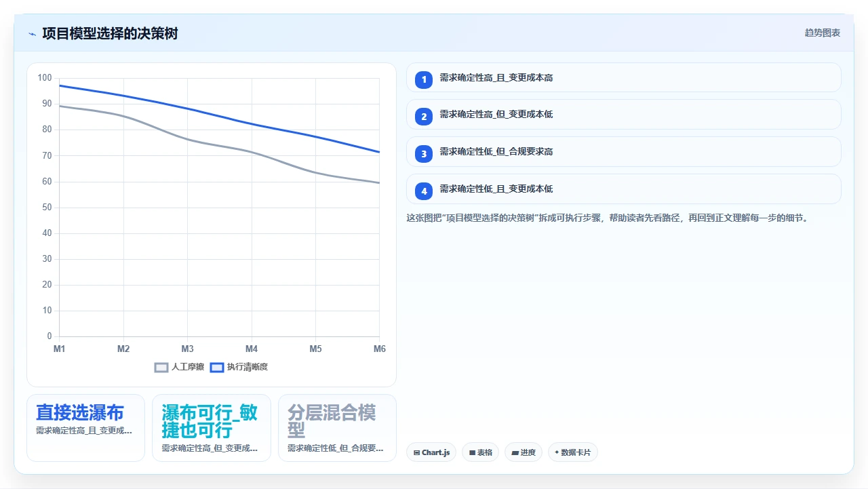Screen dimensions: 868x489
Task: Click the 项目模型选择的决策树 title
Action: pyautogui.click(x=110, y=33)
